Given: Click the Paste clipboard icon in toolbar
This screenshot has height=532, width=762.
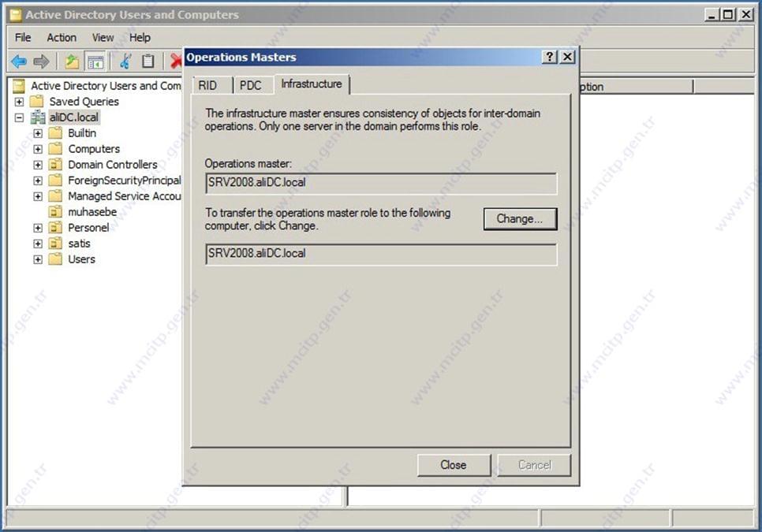Looking at the screenshot, I should pos(148,61).
